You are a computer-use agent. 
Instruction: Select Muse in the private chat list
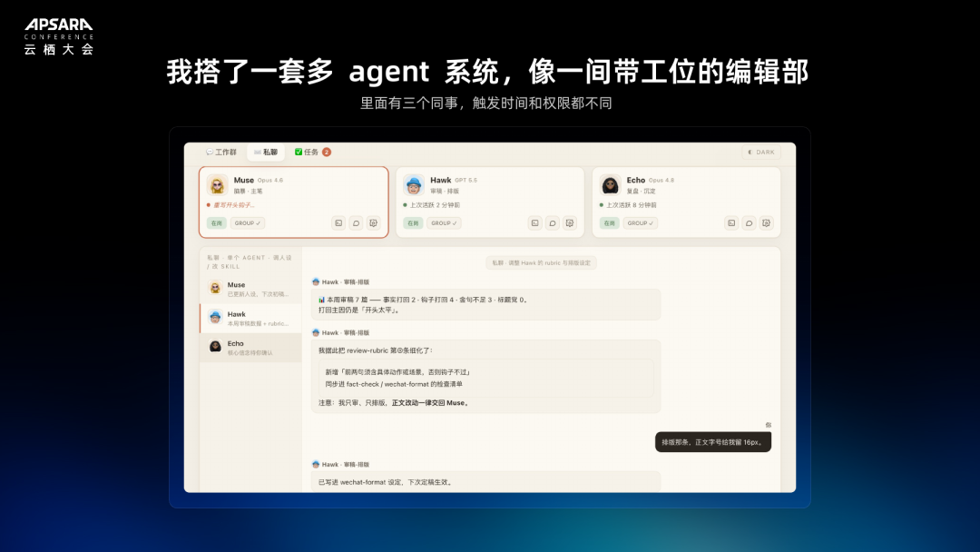pyautogui.click(x=250, y=289)
